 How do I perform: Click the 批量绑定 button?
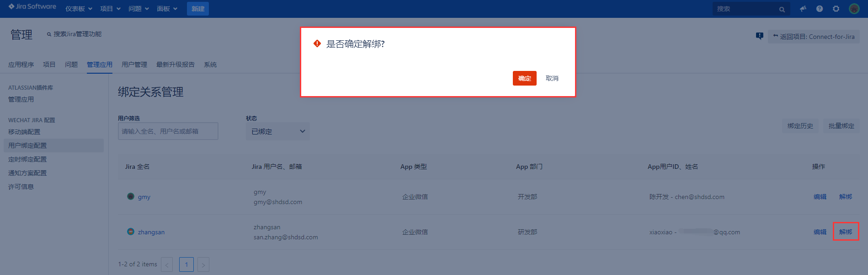coord(841,126)
